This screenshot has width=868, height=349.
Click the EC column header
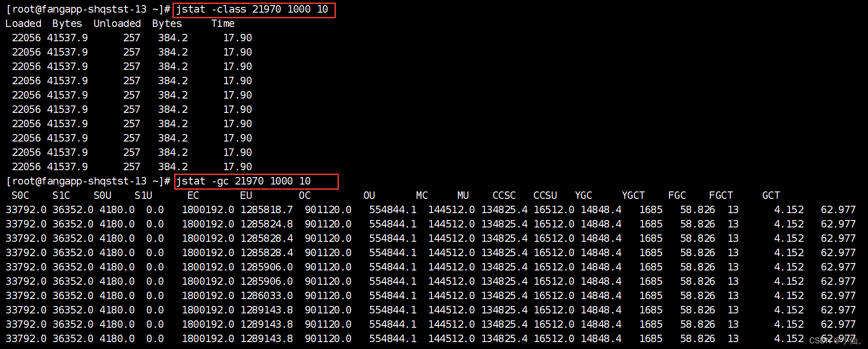pos(193,196)
